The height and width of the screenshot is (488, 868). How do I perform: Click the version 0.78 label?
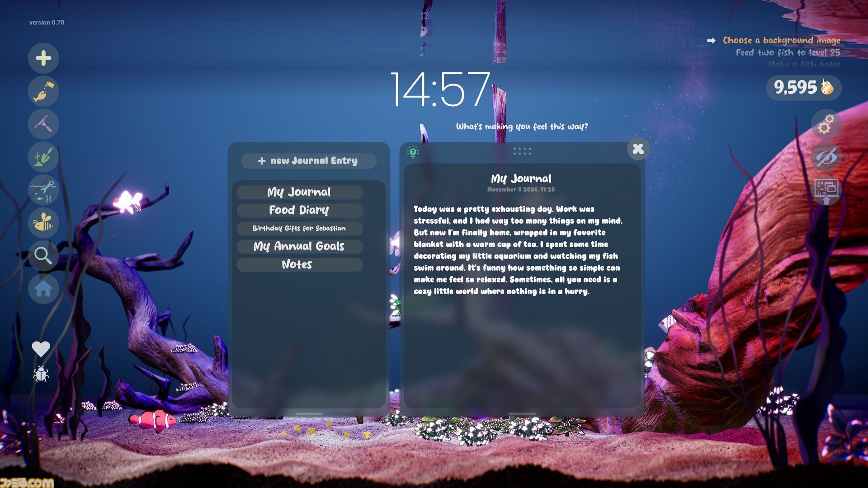pyautogui.click(x=47, y=22)
